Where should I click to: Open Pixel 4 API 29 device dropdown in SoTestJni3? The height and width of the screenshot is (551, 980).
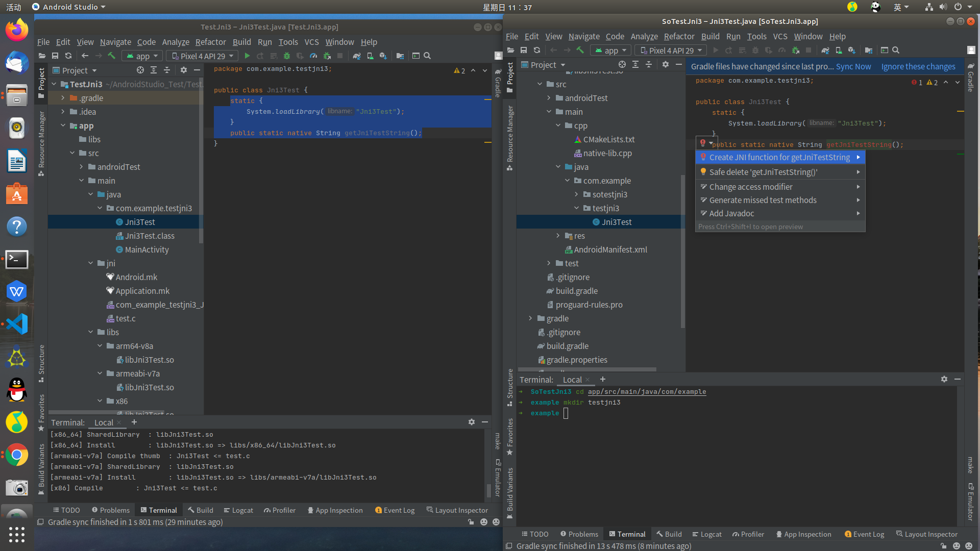click(x=671, y=51)
